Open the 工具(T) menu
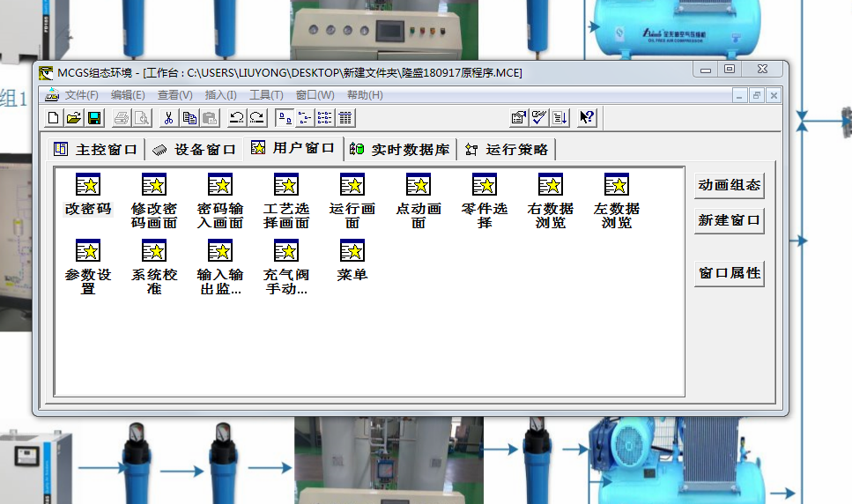The image size is (852, 504). click(265, 95)
